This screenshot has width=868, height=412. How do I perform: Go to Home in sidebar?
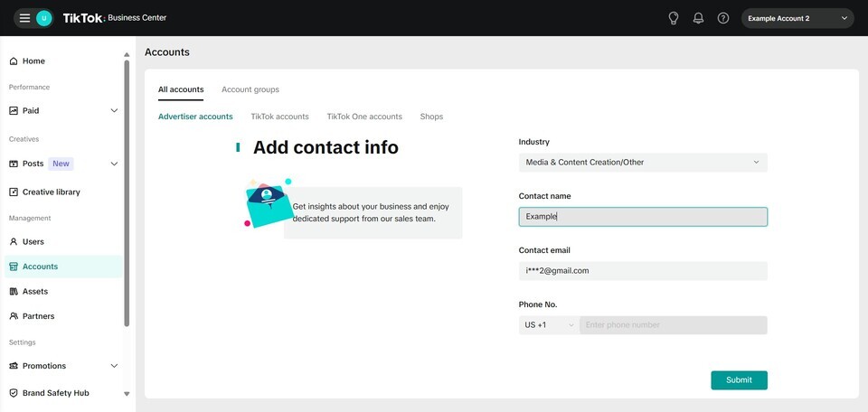pyautogui.click(x=33, y=61)
